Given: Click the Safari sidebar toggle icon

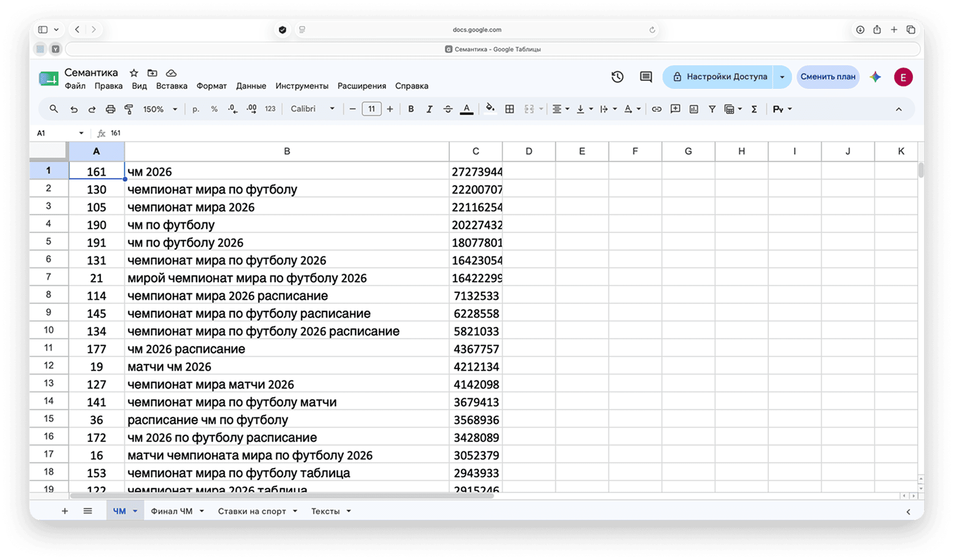Looking at the screenshot, I should coord(43,30).
